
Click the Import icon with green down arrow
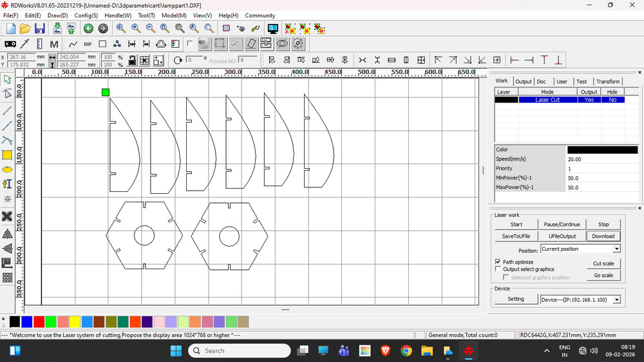tap(57, 28)
